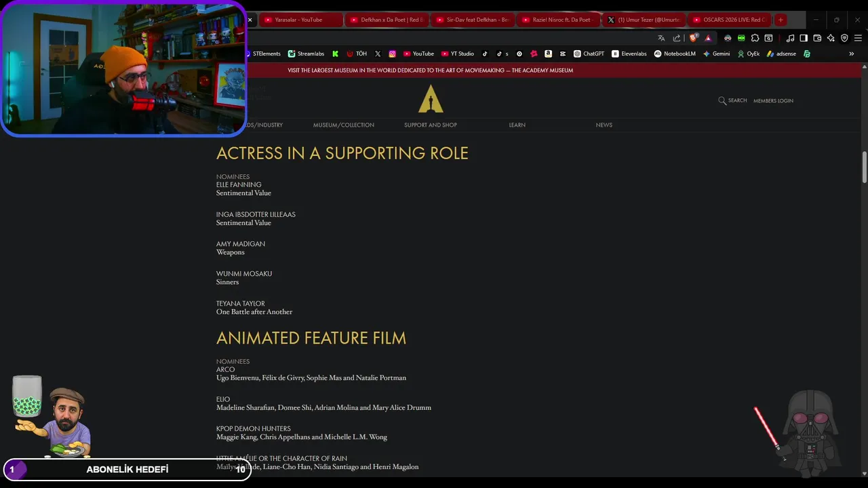Open the Instagram bookmark icon

(x=392, y=54)
